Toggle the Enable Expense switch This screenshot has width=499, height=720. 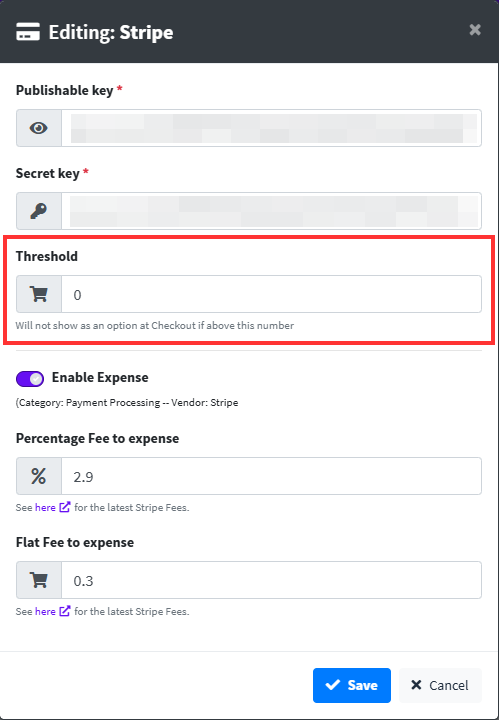click(30, 379)
